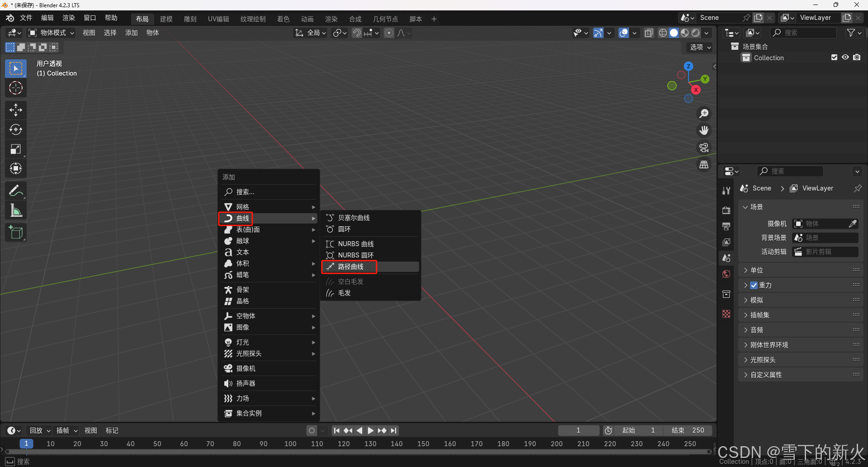868x467 pixels.
Task: Click the outliner search field
Action: click(804, 33)
